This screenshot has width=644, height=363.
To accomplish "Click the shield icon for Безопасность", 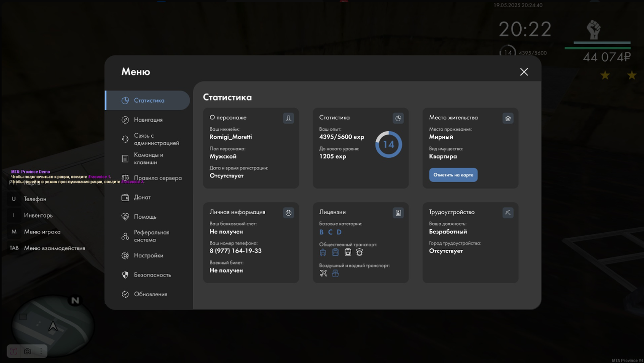I will pyautogui.click(x=125, y=275).
